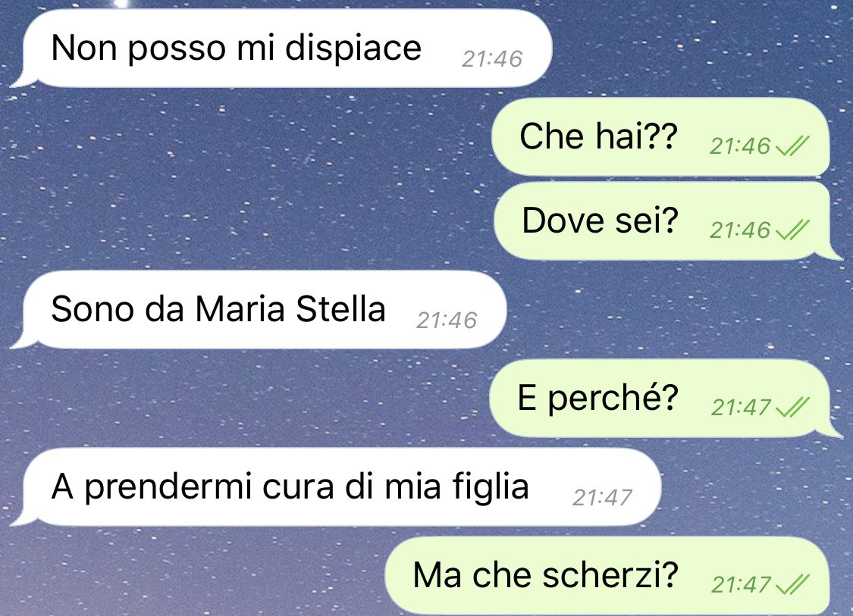Tap the "Ma che scherzi?" message bubble
The image size is (853, 616).
pos(607,576)
